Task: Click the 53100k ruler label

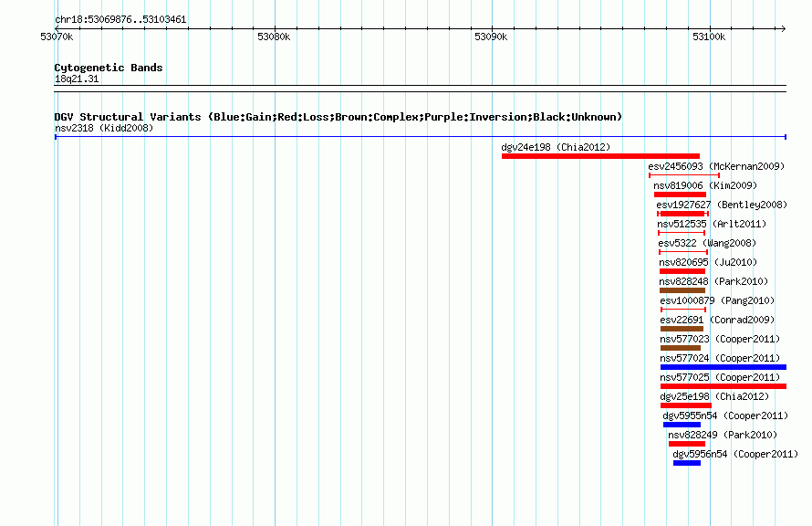Action: click(709, 37)
